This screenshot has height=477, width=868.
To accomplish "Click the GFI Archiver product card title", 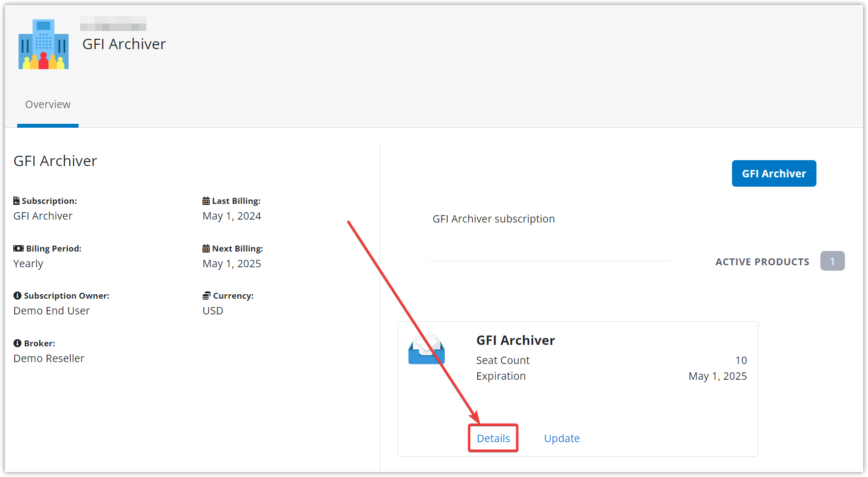I will [515, 340].
